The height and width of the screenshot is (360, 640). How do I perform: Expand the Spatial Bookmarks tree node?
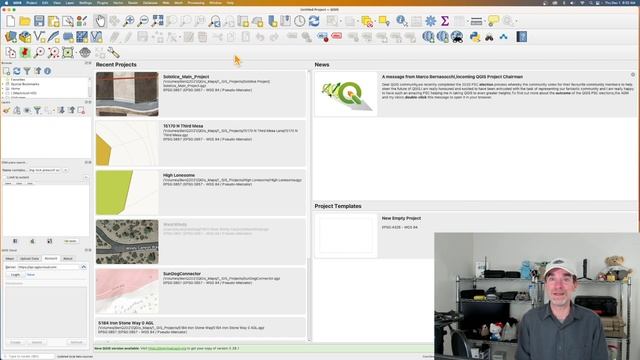pos(3,84)
